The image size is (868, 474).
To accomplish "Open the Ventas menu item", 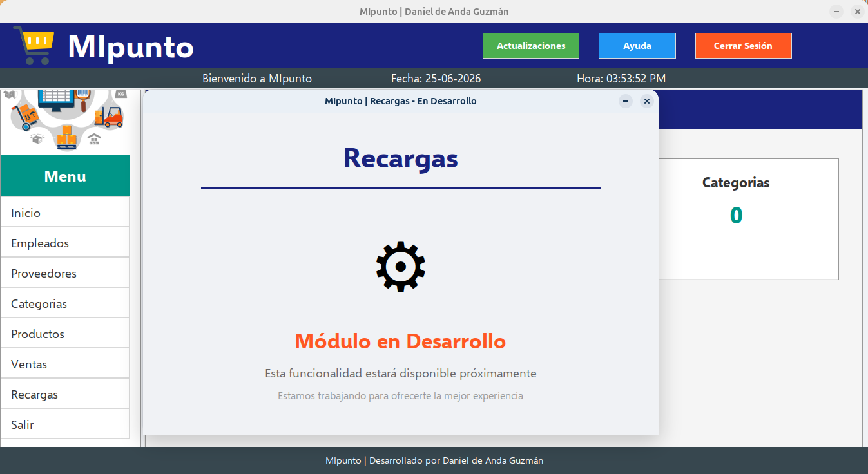I will [x=65, y=364].
